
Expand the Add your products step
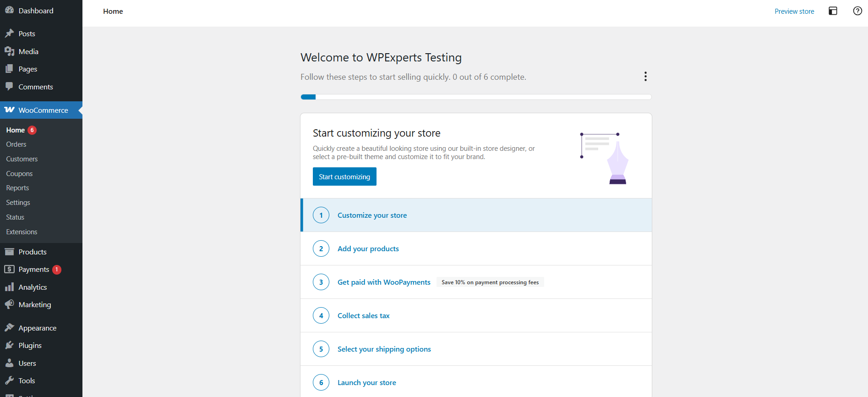point(476,248)
